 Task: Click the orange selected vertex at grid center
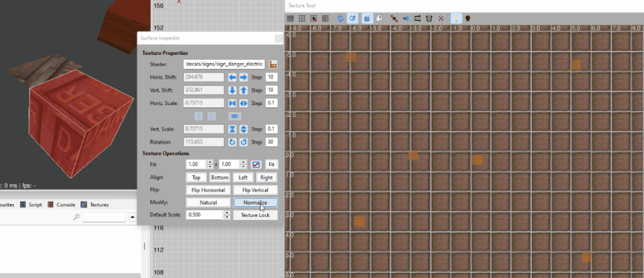[x=477, y=159]
